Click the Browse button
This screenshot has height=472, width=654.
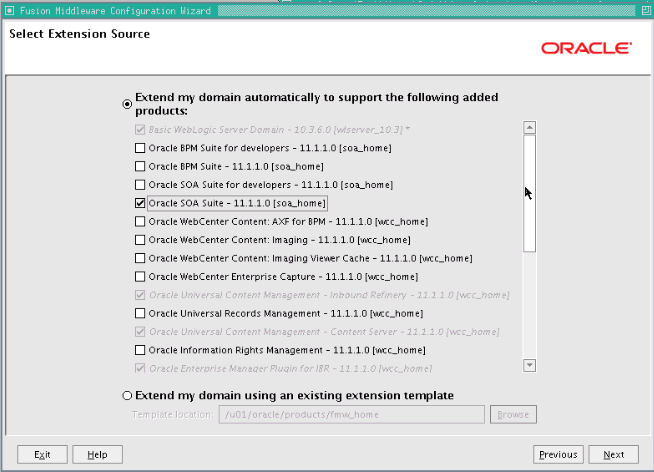(513, 414)
